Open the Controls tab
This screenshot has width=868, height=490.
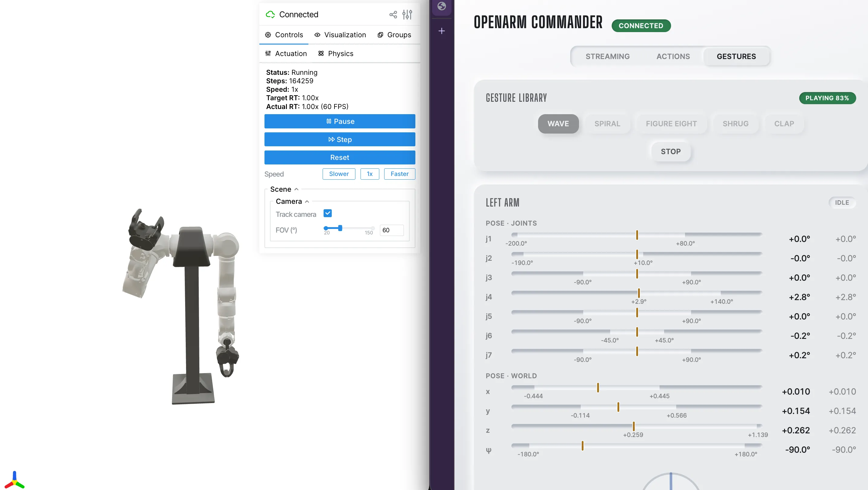pyautogui.click(x=284, y=35)
